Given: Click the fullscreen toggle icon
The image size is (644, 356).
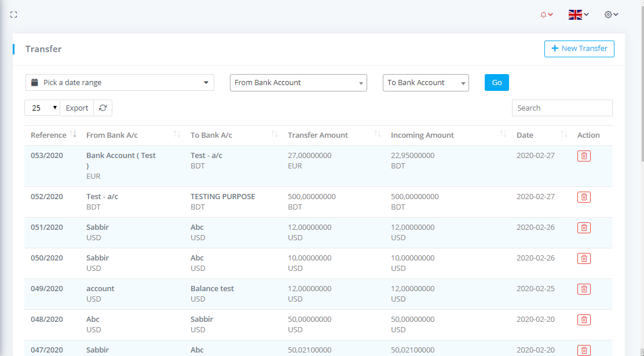Looking at the screenshot, I should [13, 15].
